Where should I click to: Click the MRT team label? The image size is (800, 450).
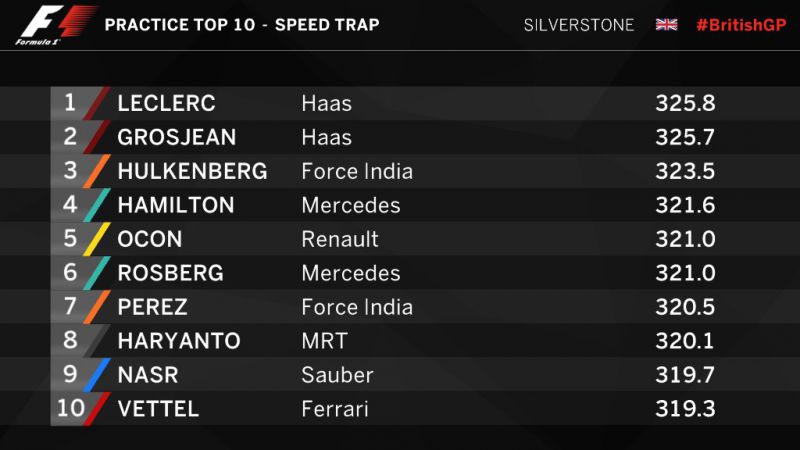point(324,341)
